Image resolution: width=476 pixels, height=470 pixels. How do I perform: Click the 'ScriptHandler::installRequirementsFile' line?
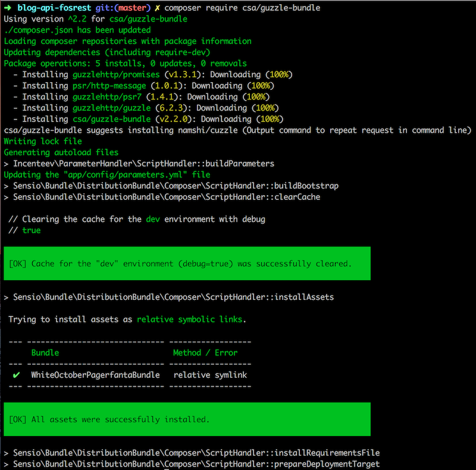click(x=192, y=453)
